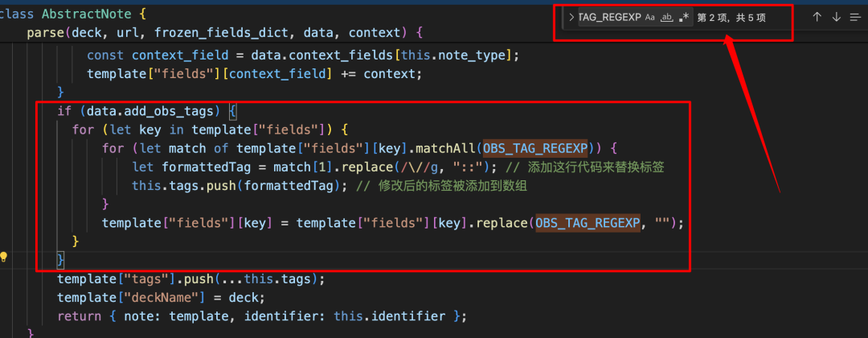Expand the replace field chevron
Image resolution: width=868 pixels, height=338 pixels.
point(571,18)
